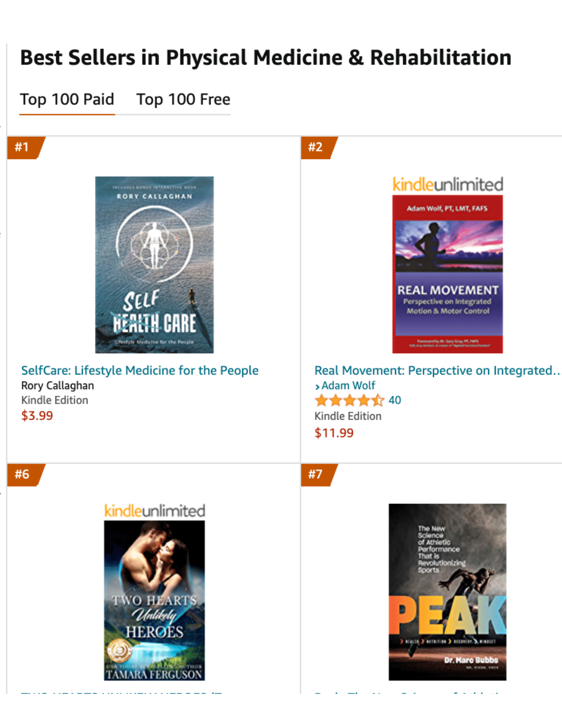Open the Self Care book cover image
This screenshot has width=562, height=728.
click(154, 265)
